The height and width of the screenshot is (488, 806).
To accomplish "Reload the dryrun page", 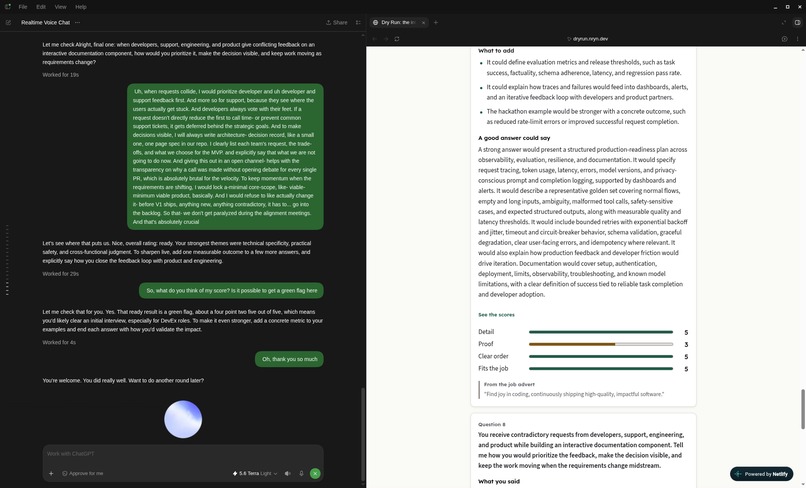I will point(397,39).
